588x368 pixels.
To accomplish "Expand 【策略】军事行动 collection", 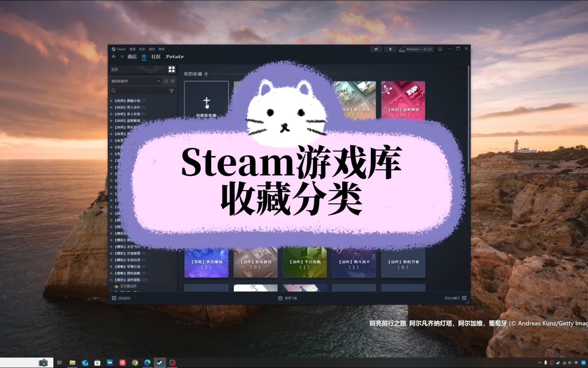I will [x=111, y=267].
